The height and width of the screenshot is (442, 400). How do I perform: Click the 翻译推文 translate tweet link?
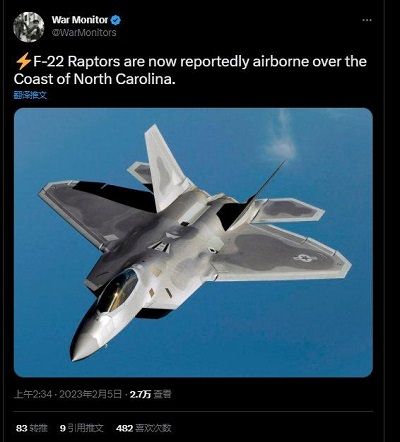click(30, 95)
